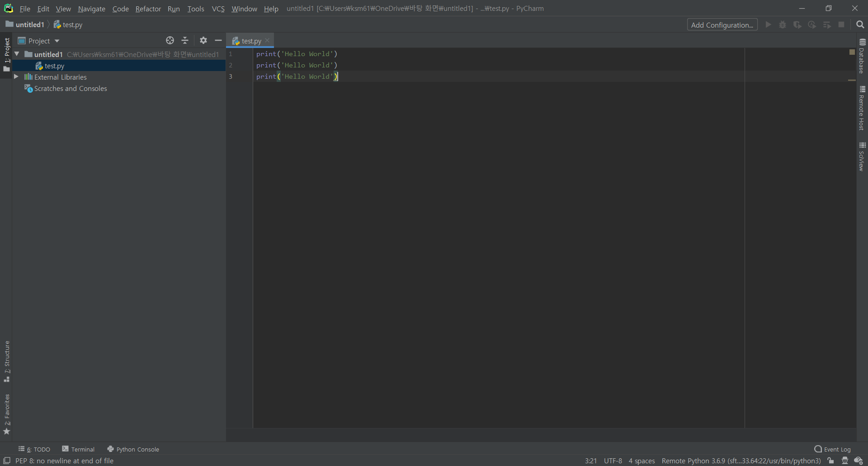The image size is (868, 466).
Task: Open the Remote Python interpreter selector
Action: click(x=741, y=461)
